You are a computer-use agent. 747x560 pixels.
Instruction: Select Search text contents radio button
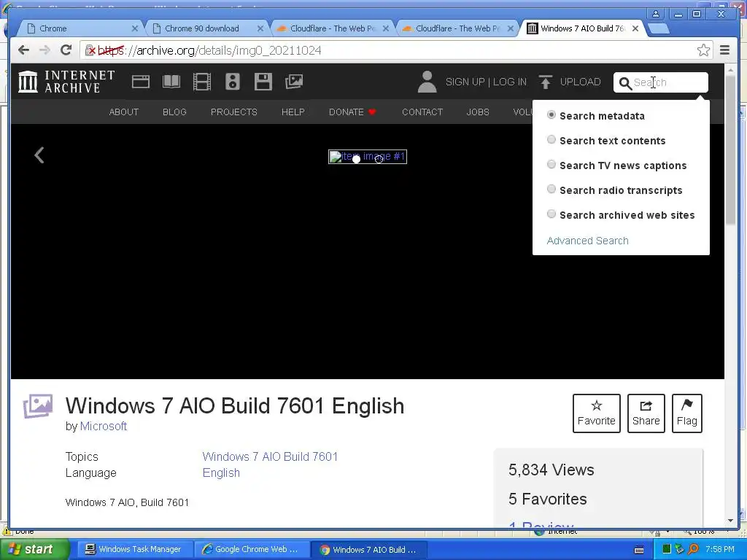551,139
